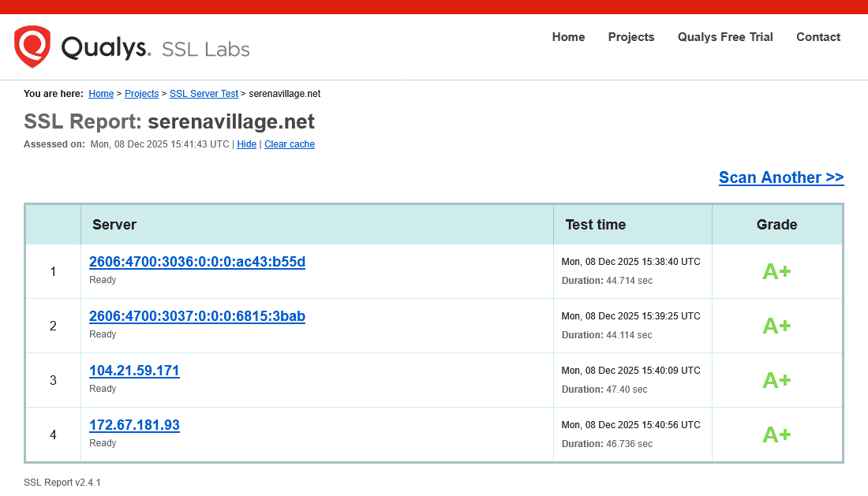Click Duration 47.40 sec text
The width and height of the screenshot is (868, 496).
pyautogui.click(x=604, y=390)
